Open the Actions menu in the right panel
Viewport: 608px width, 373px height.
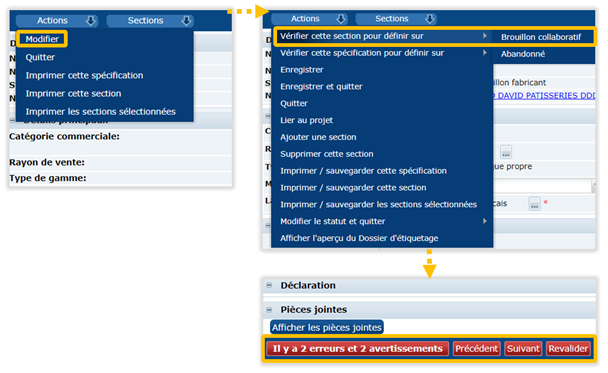click(309, 19)
